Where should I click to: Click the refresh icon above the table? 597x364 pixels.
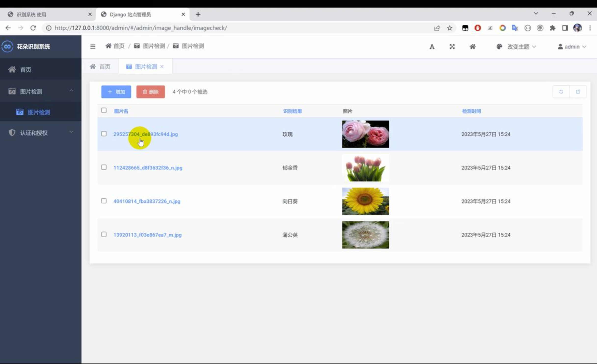pyautogui.click(x=561, y=92)
